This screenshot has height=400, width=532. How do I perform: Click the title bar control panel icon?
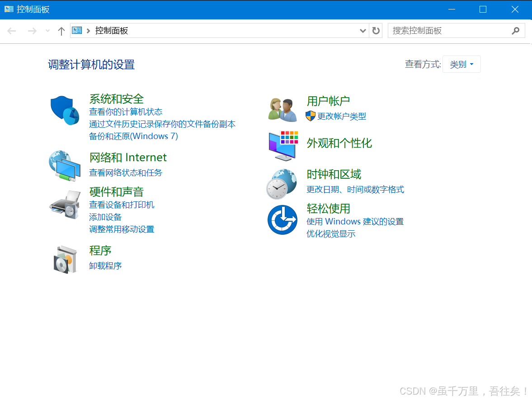click(x=9, y=9)
